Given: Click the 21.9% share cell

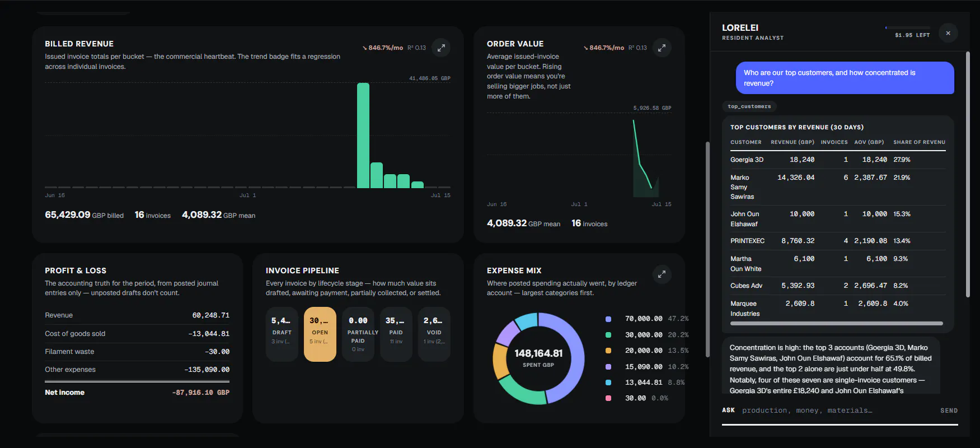Looking at the screenshot, I should pyautogui.click(x=902, y=178).
